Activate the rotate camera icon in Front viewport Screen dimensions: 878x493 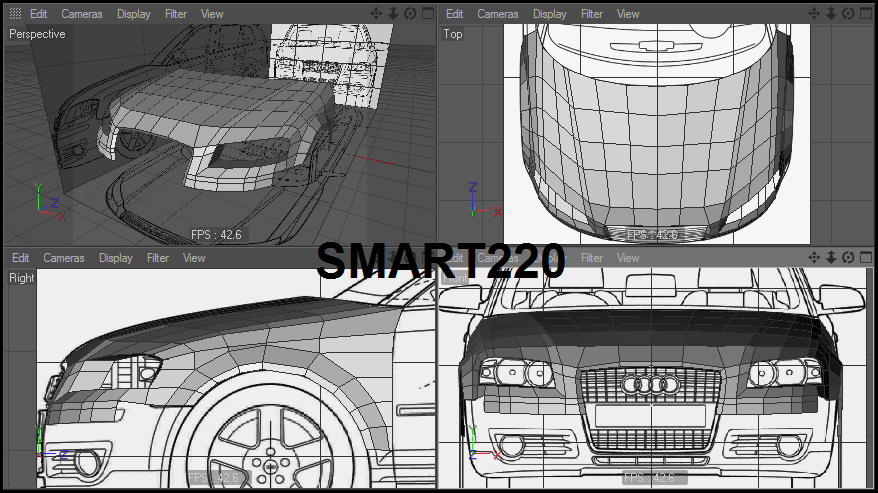coord(848,258)
